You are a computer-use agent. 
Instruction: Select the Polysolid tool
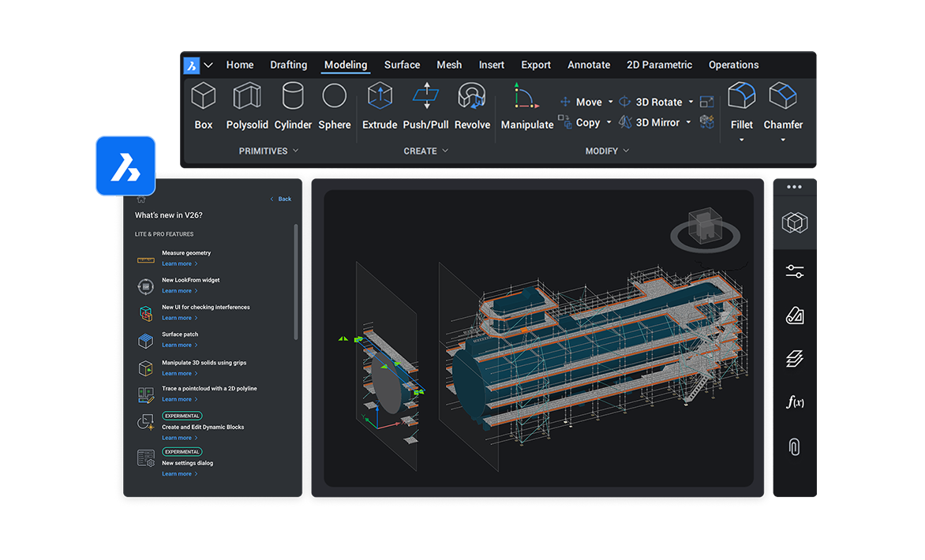click(x=246, y=106)
